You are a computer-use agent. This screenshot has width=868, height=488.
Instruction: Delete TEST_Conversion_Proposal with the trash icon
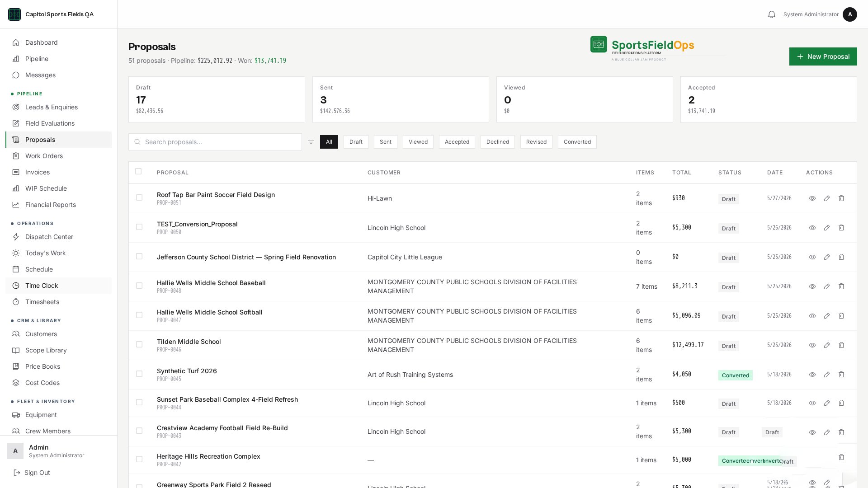pyautogui.click(x=841, y=228)
